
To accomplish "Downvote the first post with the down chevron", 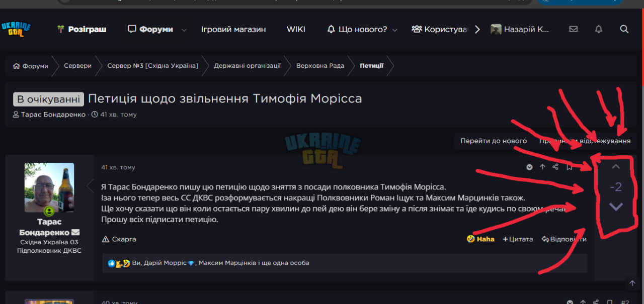I will 616,207.
